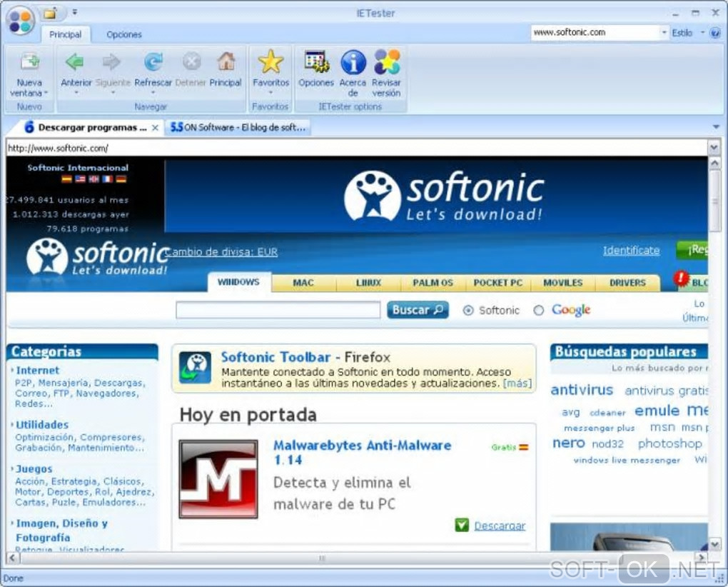Click quick access folder icon in title bar
The height and width of the screenshot is (587, 728).
(50, 14)
